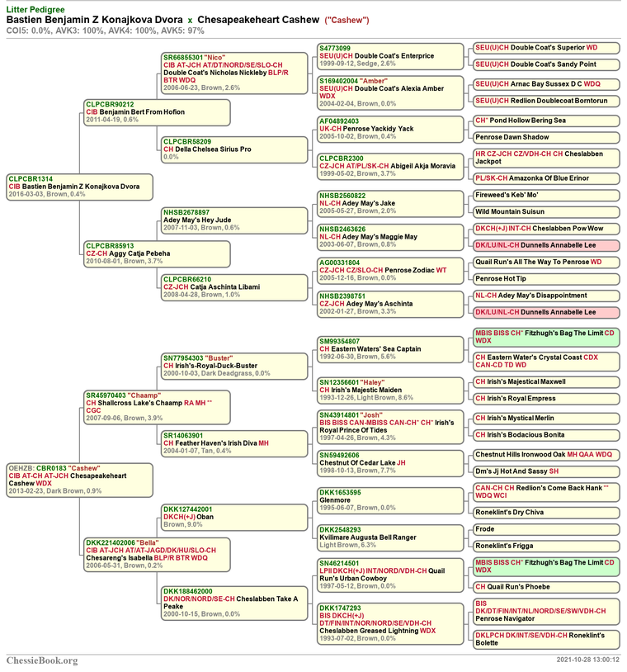
Task: Click Penrose Hot Tip box
Action: [x=546, y=279]
